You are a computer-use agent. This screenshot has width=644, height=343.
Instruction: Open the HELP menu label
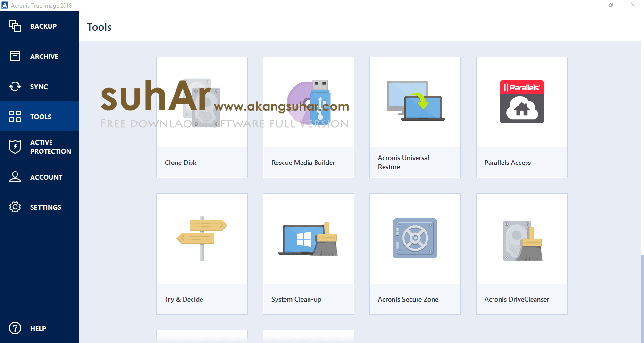(38, 328)
